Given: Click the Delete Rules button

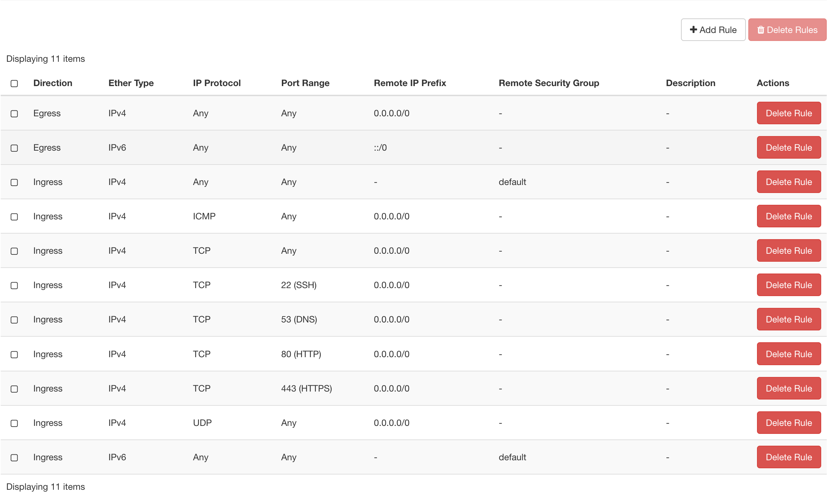Looking at the screenshot, I should point(787,30).
